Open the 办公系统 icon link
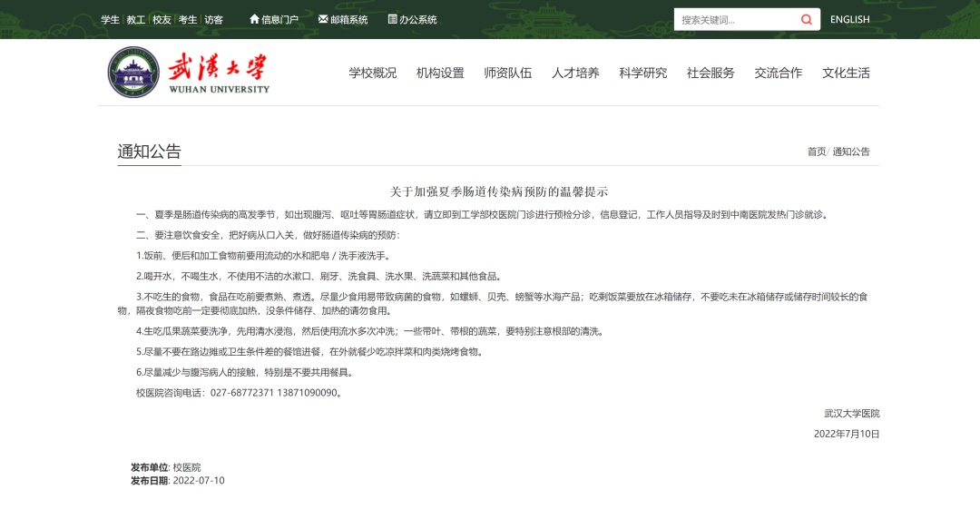 [412, 19]
